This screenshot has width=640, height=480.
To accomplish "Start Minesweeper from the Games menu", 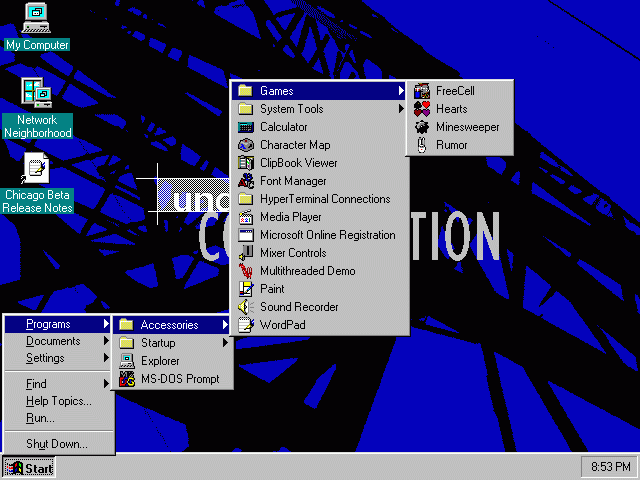I will tap(460, 127).
